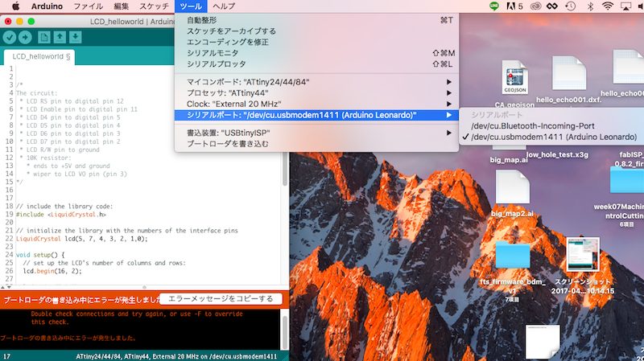Click the Open sketch up-arrow icon
Screen dimensions: 644x361
coord(60,37)
